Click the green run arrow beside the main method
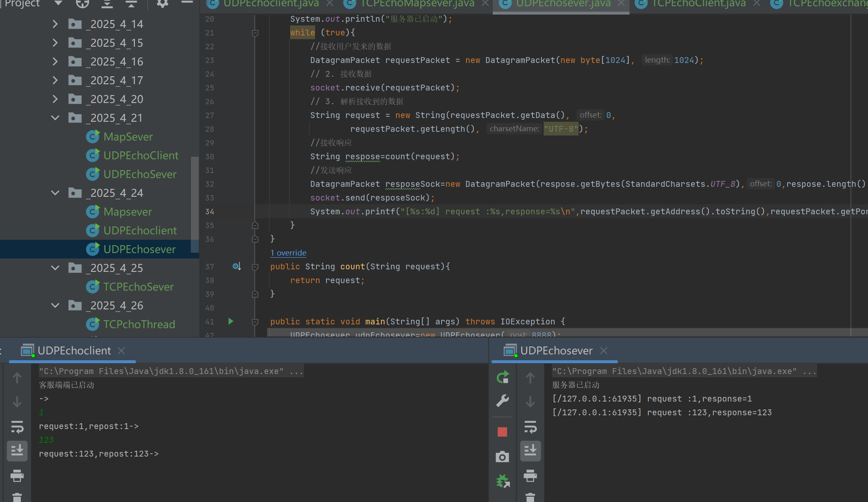The image size is (868, 502). point(231,321)
